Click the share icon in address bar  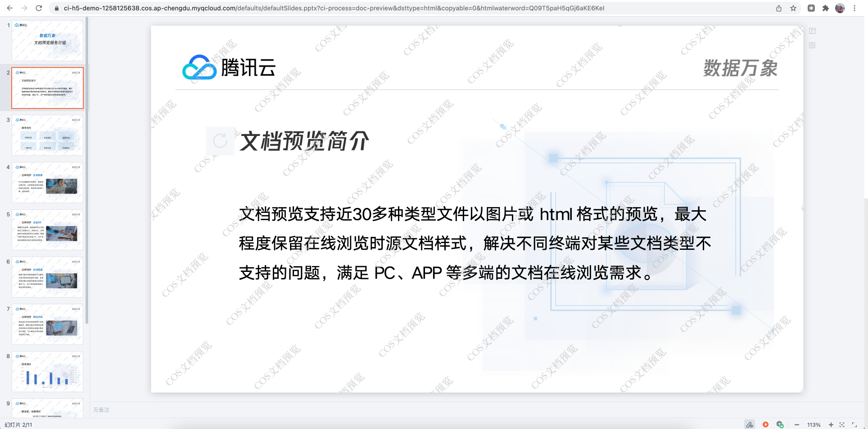click(779, 8)
